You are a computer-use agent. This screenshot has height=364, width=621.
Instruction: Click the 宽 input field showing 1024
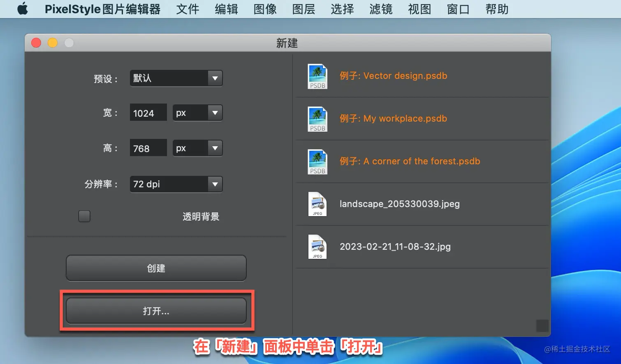pos(148,113)
